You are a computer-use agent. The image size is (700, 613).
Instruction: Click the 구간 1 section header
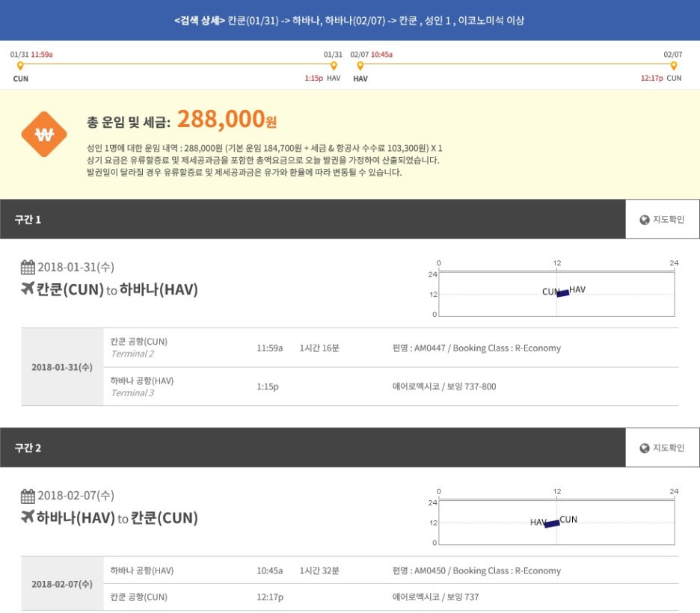[x=313, y=219]
